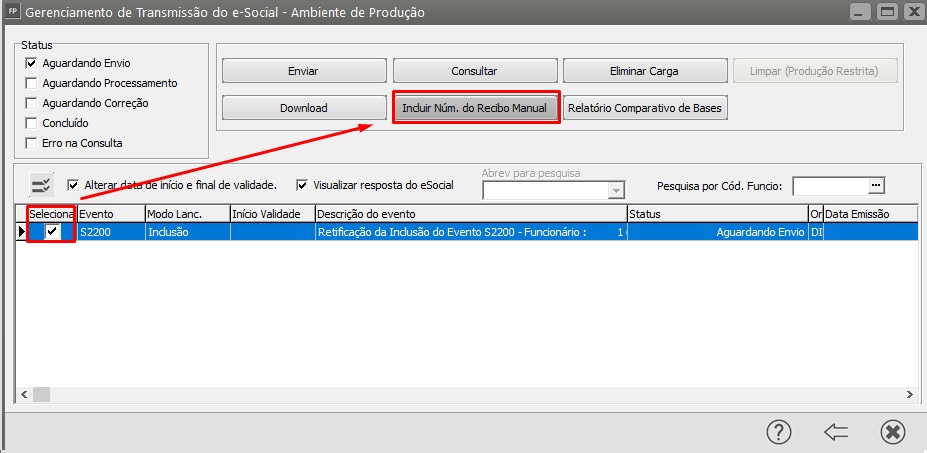This screenshot has height=453, width=927.
Task: Click the scroll-left arrow of the grid
Action: coord(24,394)
